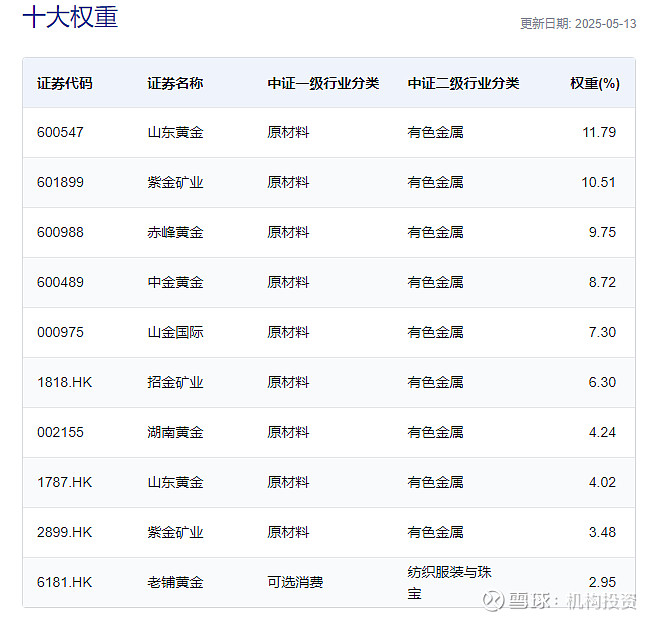
Task: Select 紫金矿业 in the 2899.HK row
Action: 175,532
